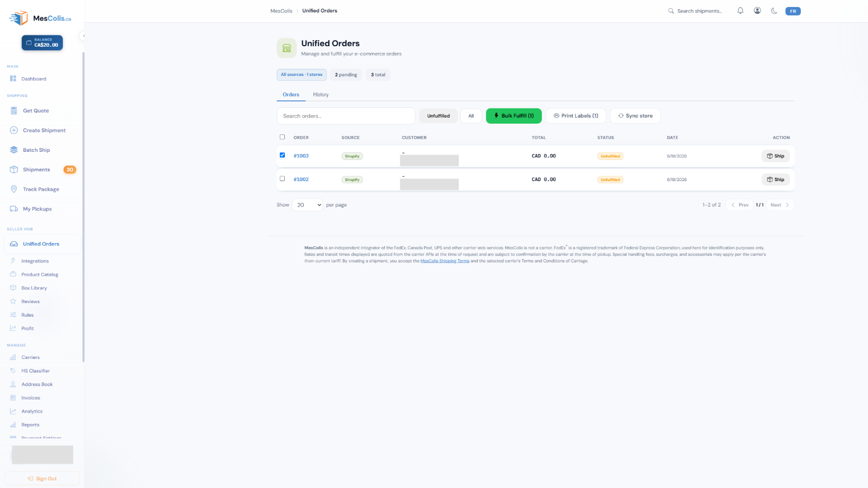
Task: Click the Invoices icon in sidebar
Action: pyautogui.click(x=13, y=398)
